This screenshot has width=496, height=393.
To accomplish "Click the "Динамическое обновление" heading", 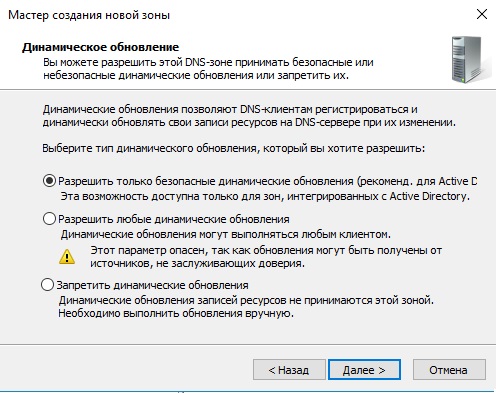I will click(100, 47).
